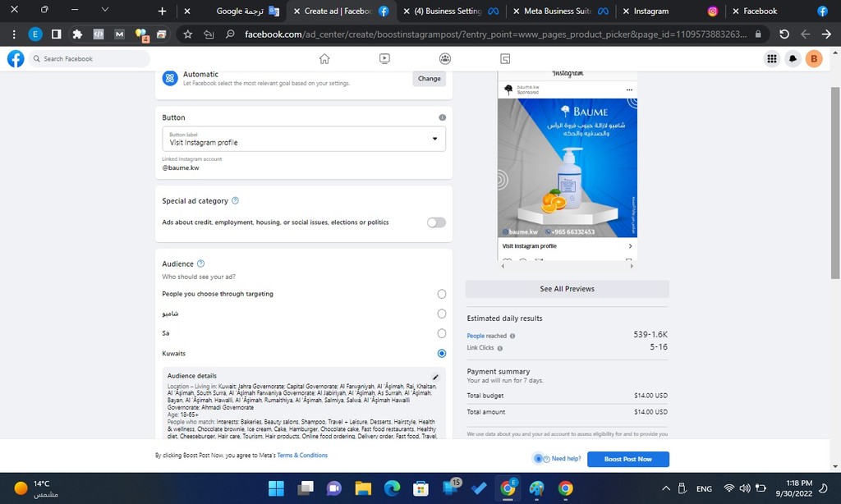
Task: Click the Search Facebook field
Action: 90,58
